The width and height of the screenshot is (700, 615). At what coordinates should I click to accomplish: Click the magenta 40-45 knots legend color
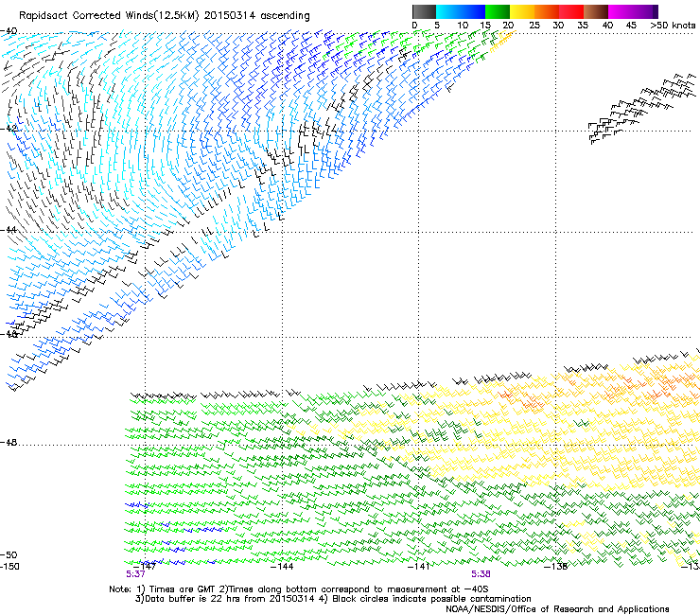pyautogui.click(x=621, y=11)
